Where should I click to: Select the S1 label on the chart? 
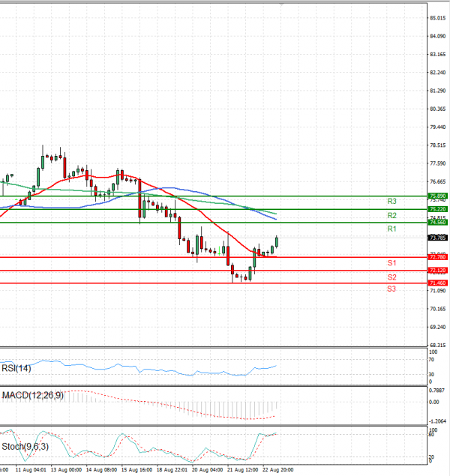[x=391, y=263]
